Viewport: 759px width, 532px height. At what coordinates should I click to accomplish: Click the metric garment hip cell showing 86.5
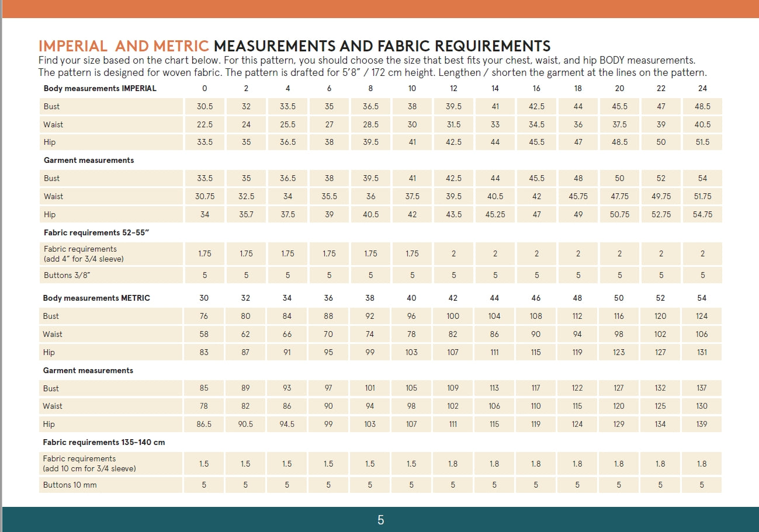pyautogui.click(x=204, y=424)
